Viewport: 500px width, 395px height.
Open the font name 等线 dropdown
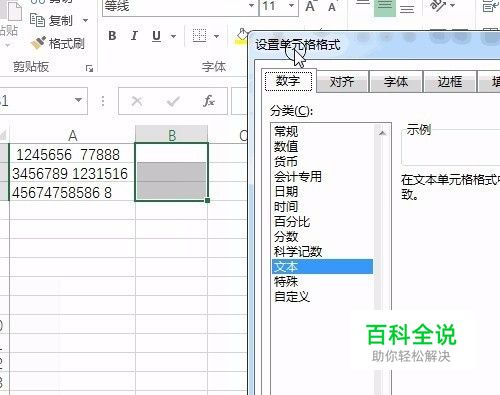(251, 6)
